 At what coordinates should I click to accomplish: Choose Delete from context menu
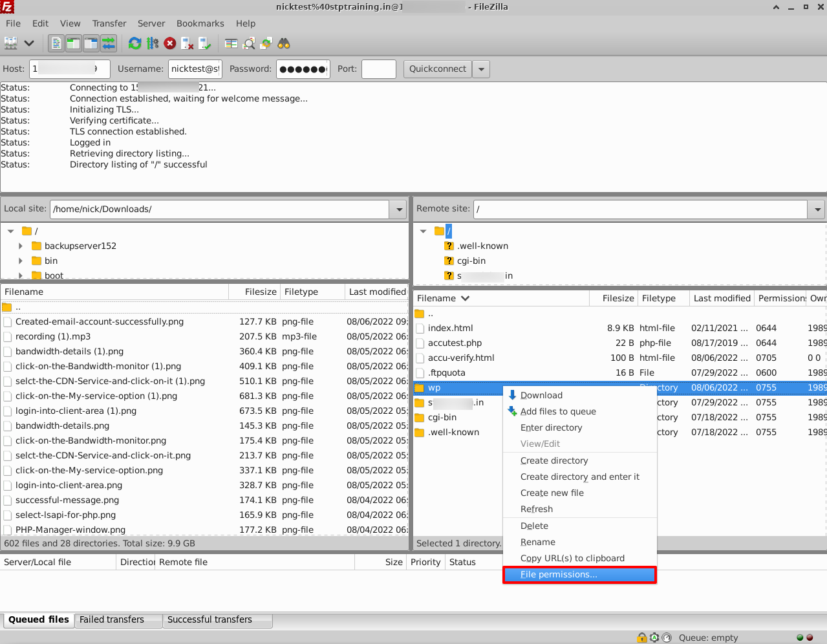[580, 526]
